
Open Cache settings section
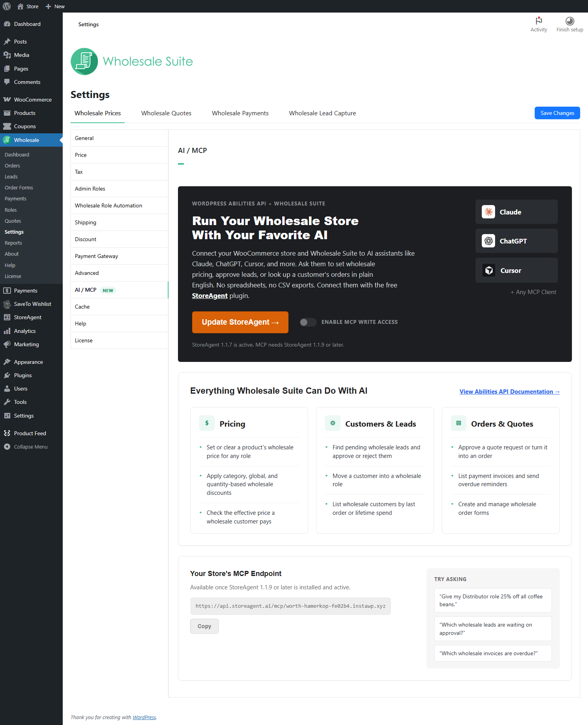[x=119, y=307]
